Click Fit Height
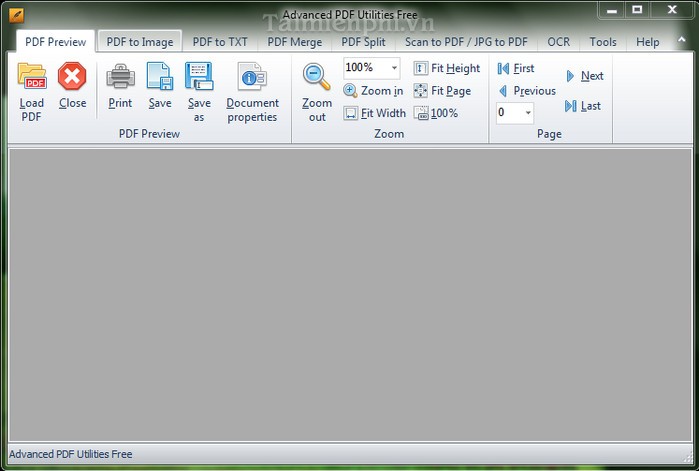Viewport: 699px width, 471px height. coord(447,68)
